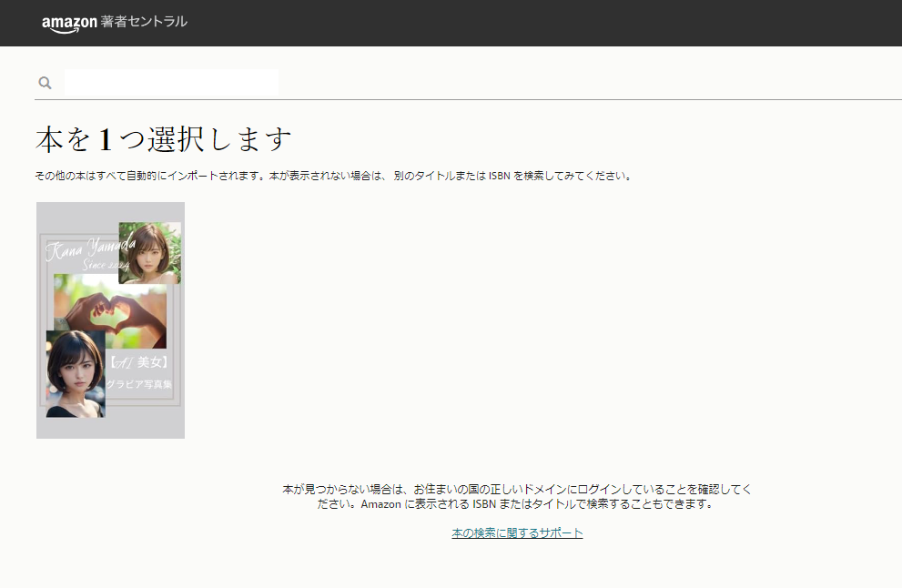Focus the book search input field

pos(171,83)
